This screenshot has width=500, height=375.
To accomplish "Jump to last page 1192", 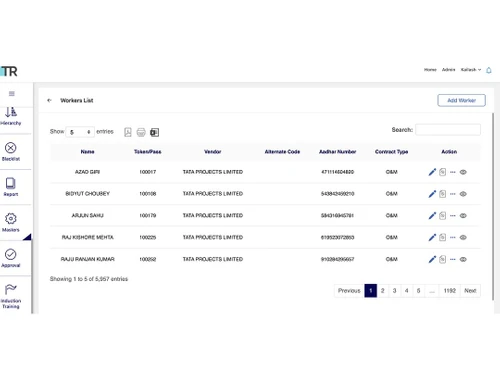I will (x=449, y=291).
